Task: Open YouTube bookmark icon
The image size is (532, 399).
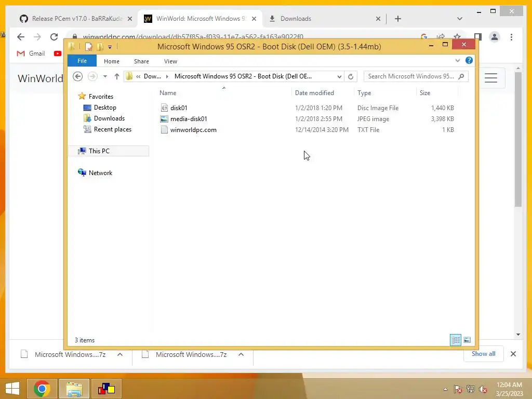Action: coord(58,54)
